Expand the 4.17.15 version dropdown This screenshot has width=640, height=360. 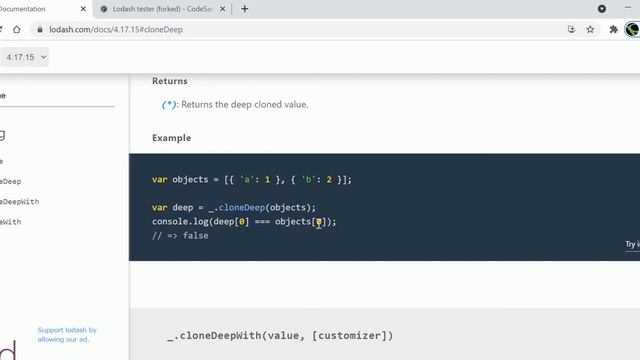(x=25, y=57)
